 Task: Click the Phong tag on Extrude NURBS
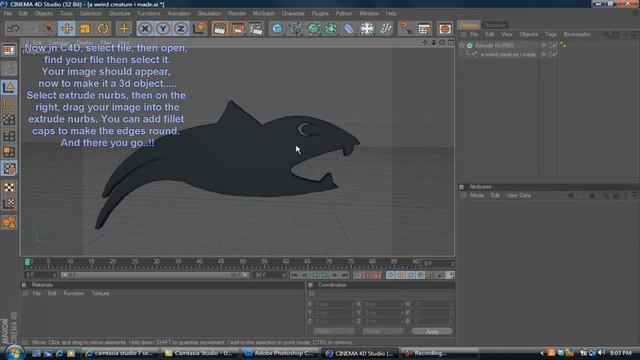coord(563,45)
